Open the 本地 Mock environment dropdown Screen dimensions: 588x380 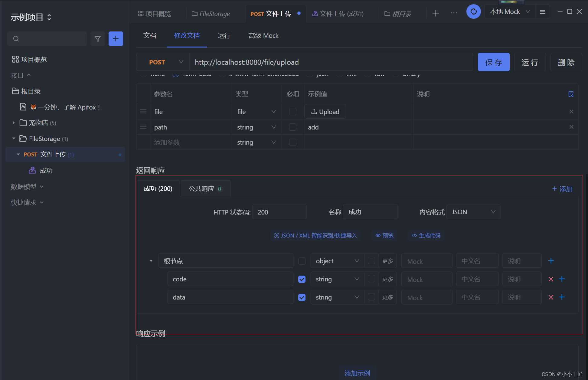pyautogui.click(x=510, y=12)
